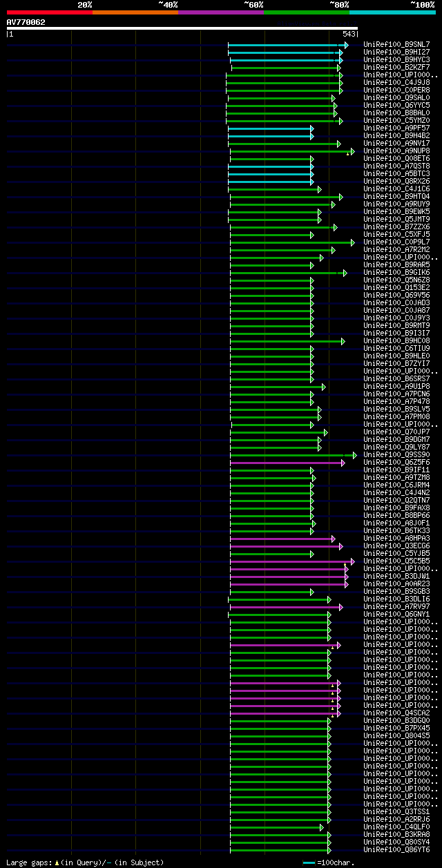Select UniRef100_B7PX45 label
The width and height of the screenshot is (442, 868).
396,729
